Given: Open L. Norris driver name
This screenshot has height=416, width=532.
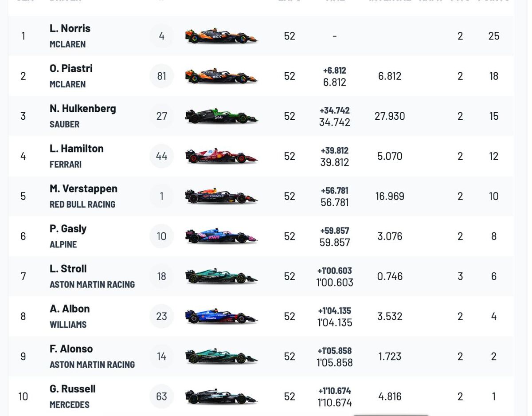Looking at the screenshot, I should pos(70,28).
